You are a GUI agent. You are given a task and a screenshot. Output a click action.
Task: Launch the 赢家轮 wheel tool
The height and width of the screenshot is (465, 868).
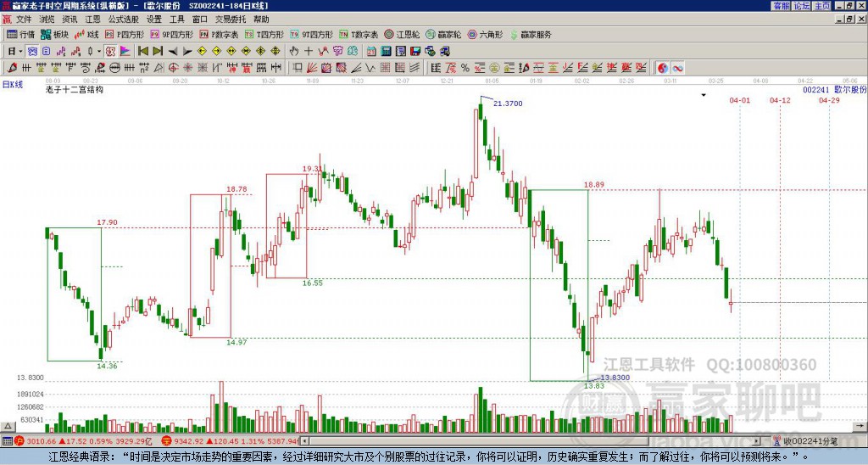pyautogui.click(x=443, y=34)
